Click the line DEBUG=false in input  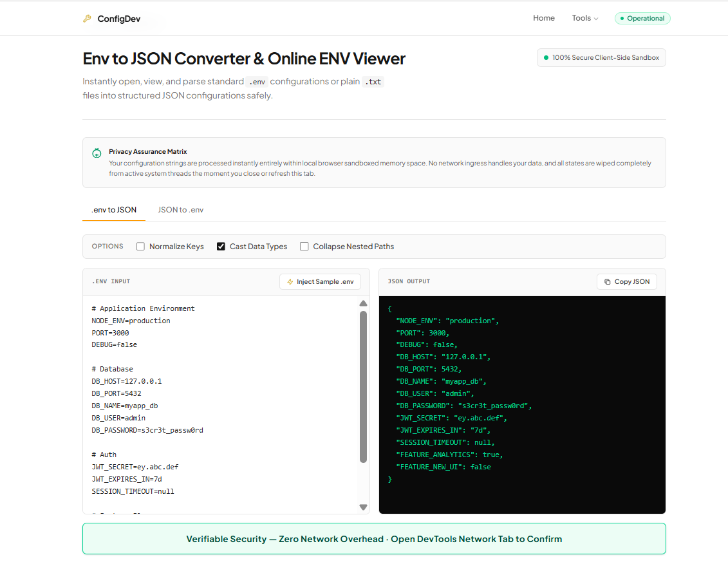114,344
